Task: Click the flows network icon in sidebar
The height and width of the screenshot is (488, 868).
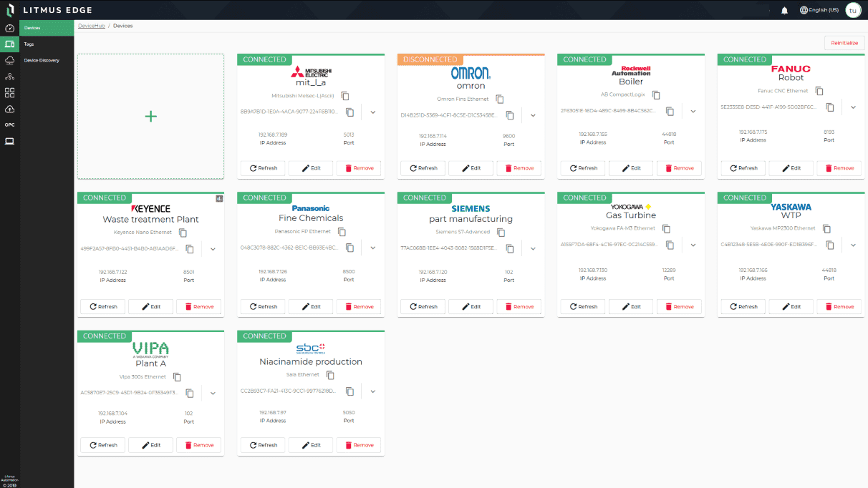Action: tap(9, 77)
